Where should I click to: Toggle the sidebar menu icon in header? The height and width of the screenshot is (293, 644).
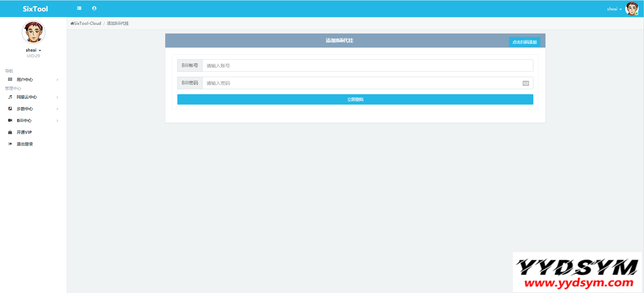pos(79,8)
